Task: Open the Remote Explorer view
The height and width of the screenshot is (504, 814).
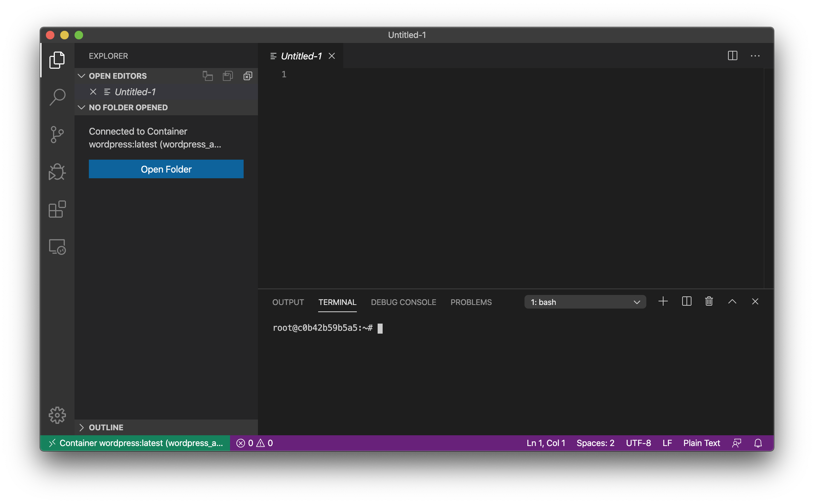Action: click(x=57, y=247)
